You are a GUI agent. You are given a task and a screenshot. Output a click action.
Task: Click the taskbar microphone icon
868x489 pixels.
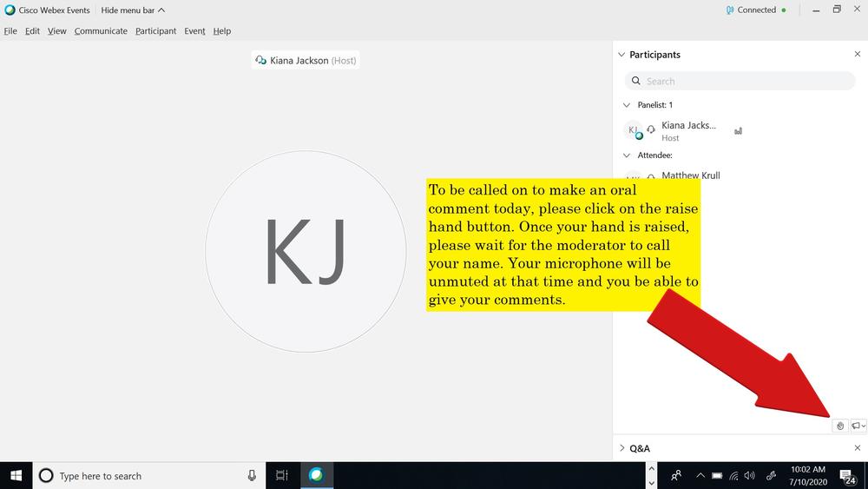[x=252, y=475]
